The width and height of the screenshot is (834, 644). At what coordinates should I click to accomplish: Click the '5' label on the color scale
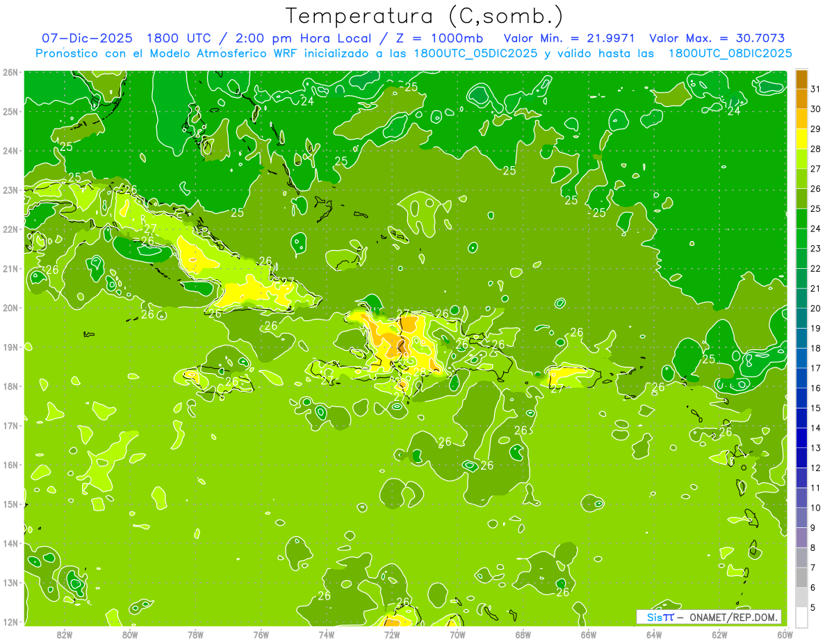(813, 608)
